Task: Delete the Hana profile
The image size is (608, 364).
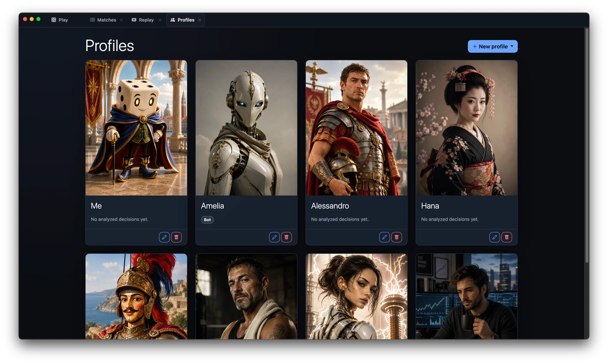Action: (x=506, y=237)
